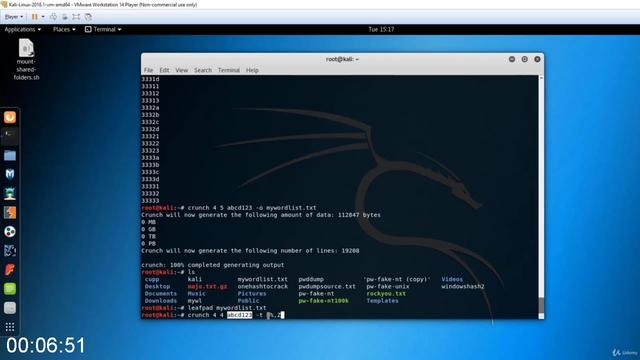The height and width of the screenshot is (360, 640).
Task: Select the mount-shared-folders.sh desktop file
Action: tap(26, 59)
